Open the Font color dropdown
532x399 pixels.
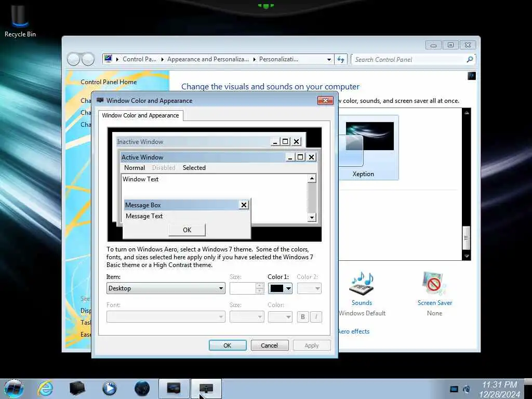click(280, 316)
